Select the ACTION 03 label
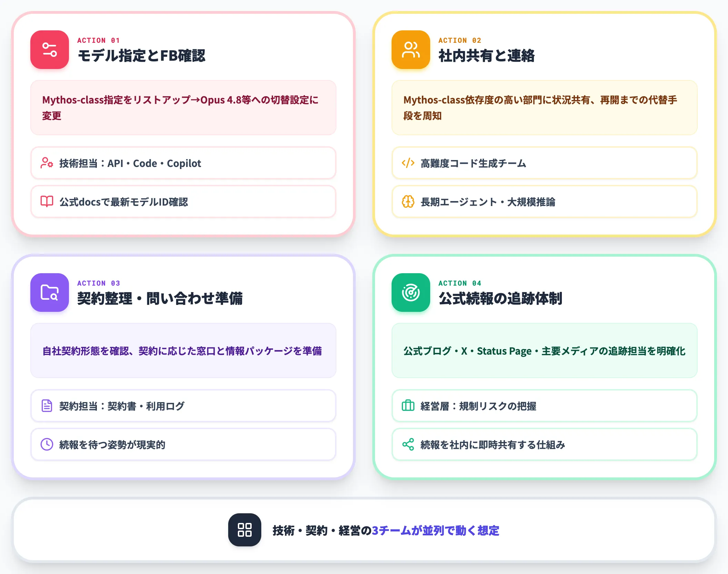The image size is (728, 574). [99, 283]
